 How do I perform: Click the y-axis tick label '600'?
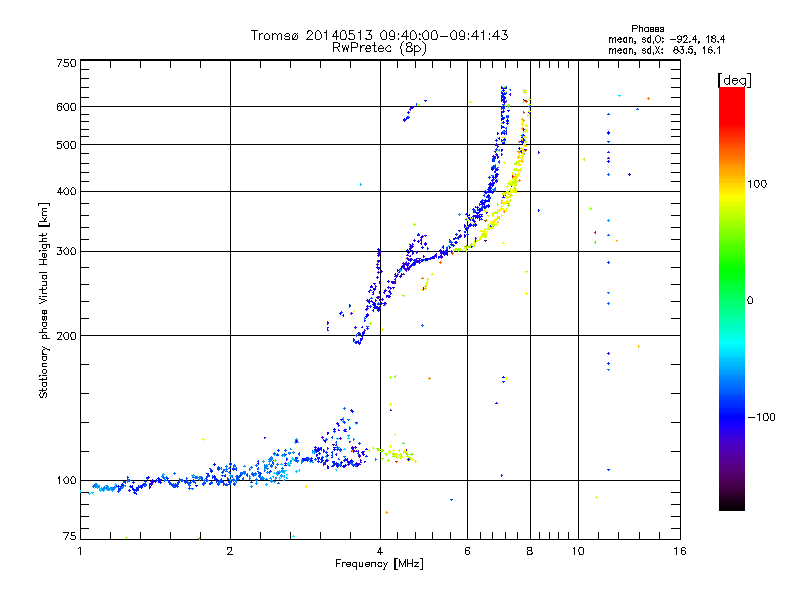66,107
